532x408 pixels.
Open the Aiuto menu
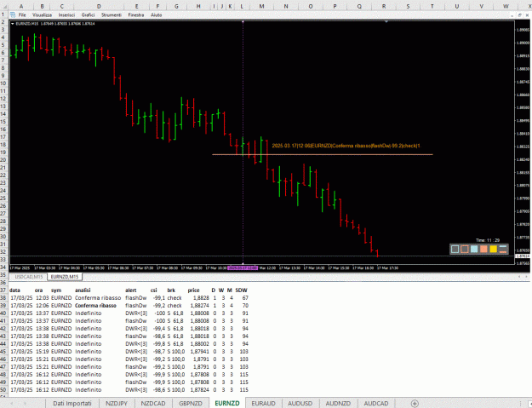tap(156, 15)
